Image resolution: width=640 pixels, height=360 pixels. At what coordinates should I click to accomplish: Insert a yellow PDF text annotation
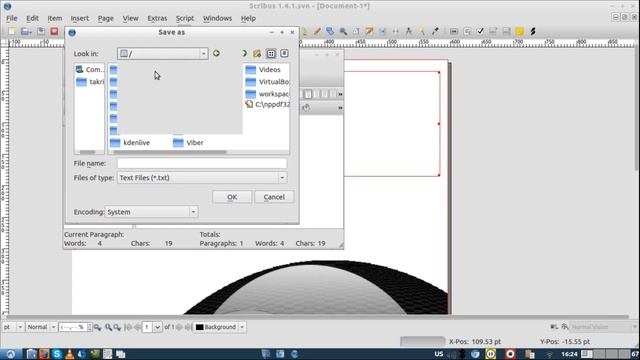click(x=520, y=31)
